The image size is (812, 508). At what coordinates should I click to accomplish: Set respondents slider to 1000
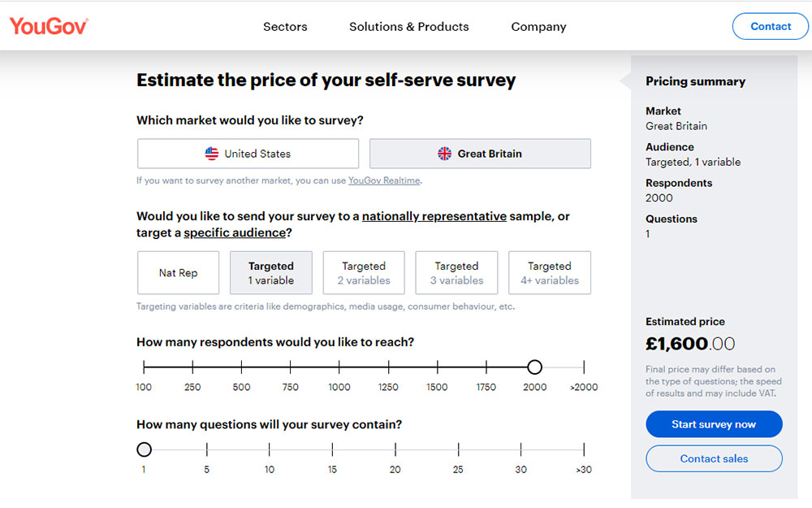(x=339, y=367)
